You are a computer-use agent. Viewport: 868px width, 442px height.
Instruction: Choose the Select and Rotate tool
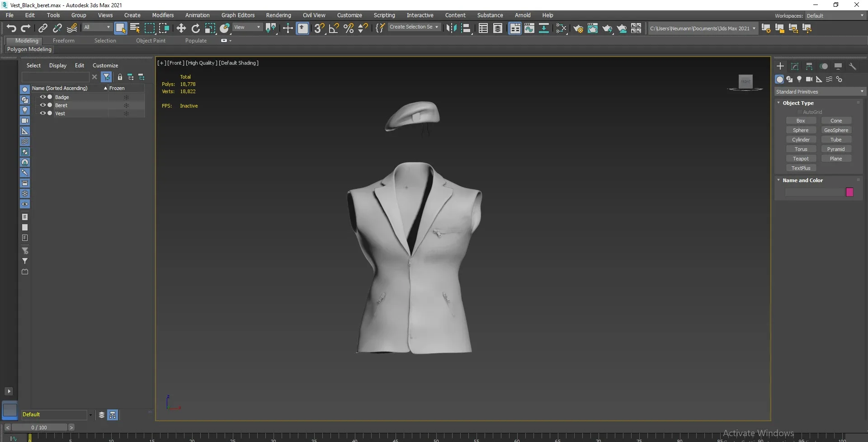[196, 28]
